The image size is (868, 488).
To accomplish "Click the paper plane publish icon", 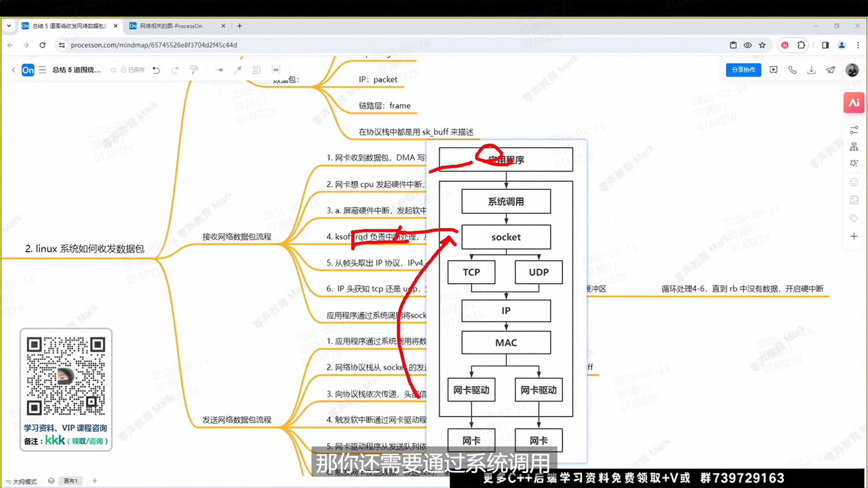I will (x=830, y=70).
